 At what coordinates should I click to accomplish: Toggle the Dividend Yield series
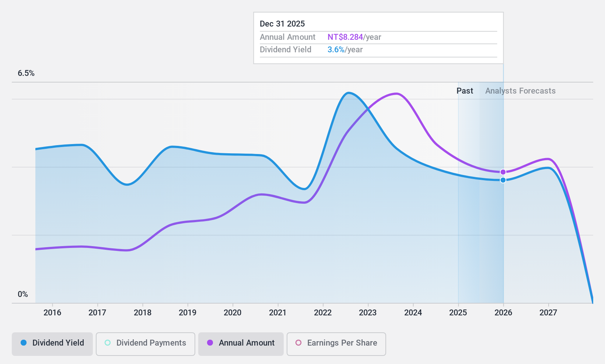[x=52, y=344]
